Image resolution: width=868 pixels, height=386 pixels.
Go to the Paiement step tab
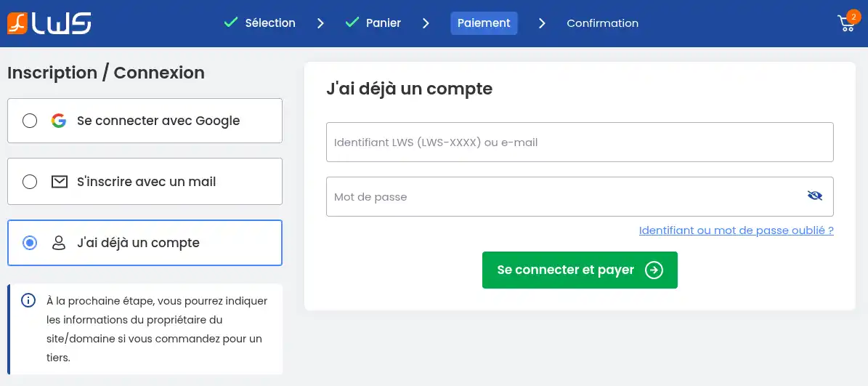(484, 23)
